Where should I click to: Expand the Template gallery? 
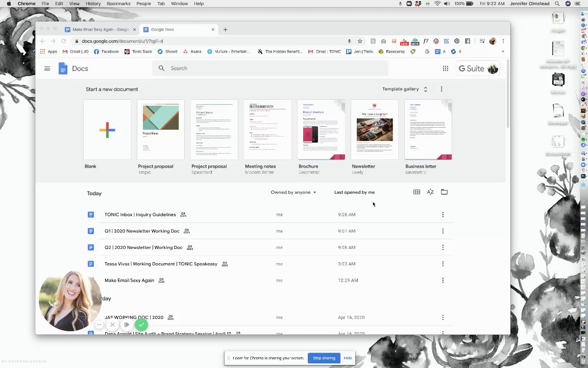point(405,89)
